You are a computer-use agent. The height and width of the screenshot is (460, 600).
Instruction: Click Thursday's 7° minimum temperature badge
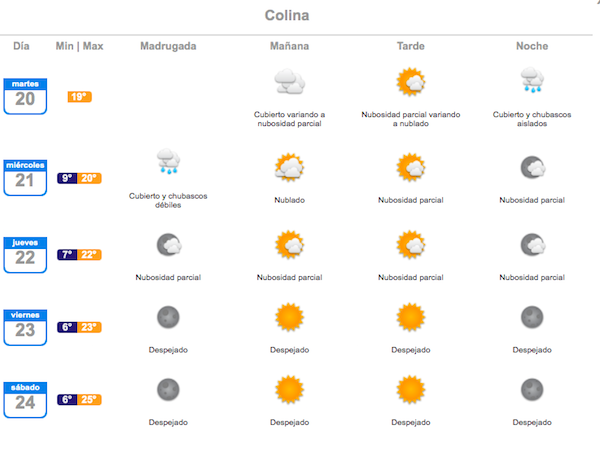pos(67,255)
